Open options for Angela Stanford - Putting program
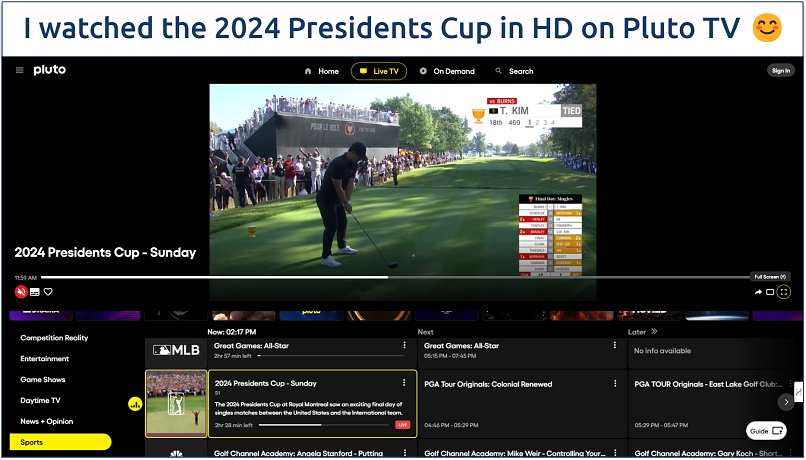806x460 pixels. [404, 453]
